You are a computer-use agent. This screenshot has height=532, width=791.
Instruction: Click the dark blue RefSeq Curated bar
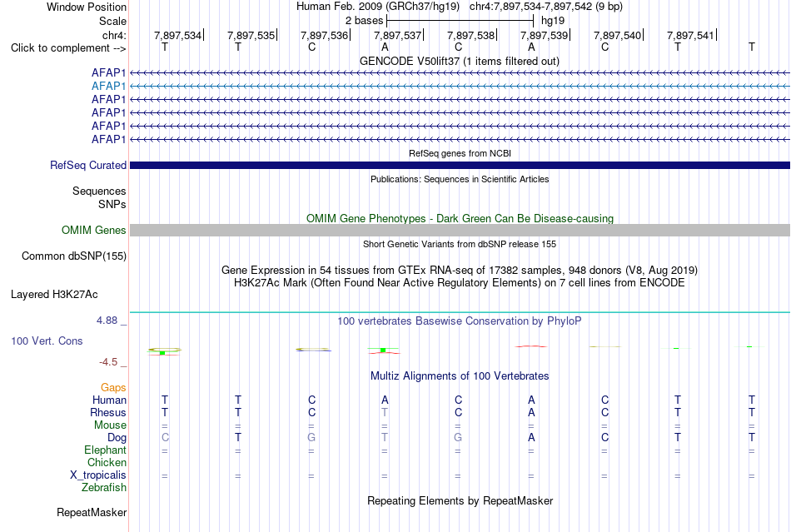pyautogui.click(x=460, y=166)
